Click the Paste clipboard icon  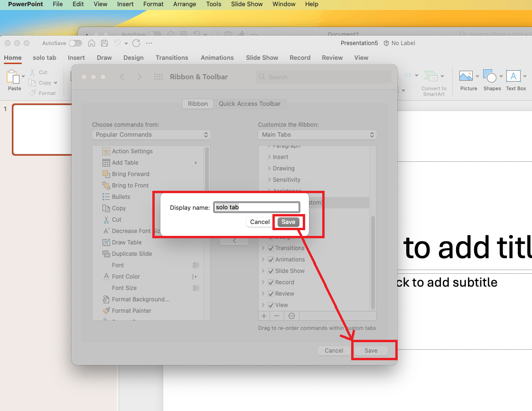pyautogui.click(x=13, y=77)
